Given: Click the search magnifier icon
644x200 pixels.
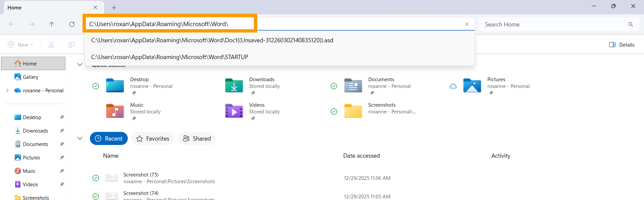Looking at the screenshot, I should (x=631, y=24).
